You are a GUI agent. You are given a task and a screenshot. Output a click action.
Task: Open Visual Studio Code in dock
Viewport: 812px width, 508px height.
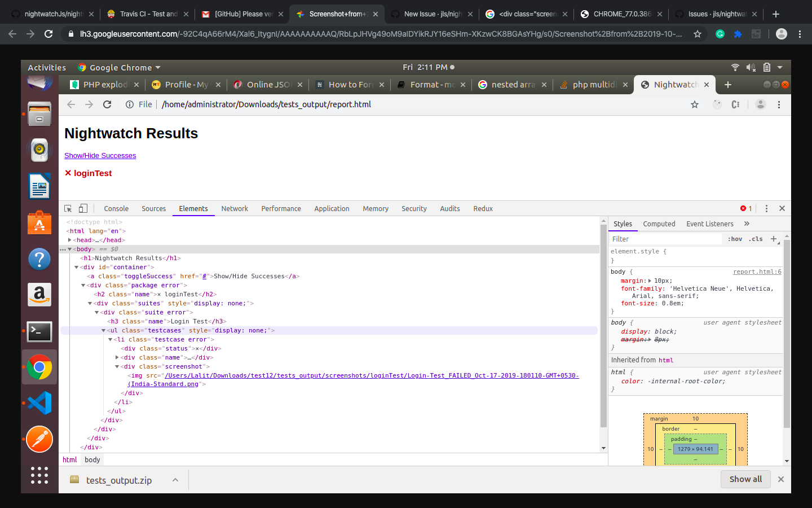(39, 403)
